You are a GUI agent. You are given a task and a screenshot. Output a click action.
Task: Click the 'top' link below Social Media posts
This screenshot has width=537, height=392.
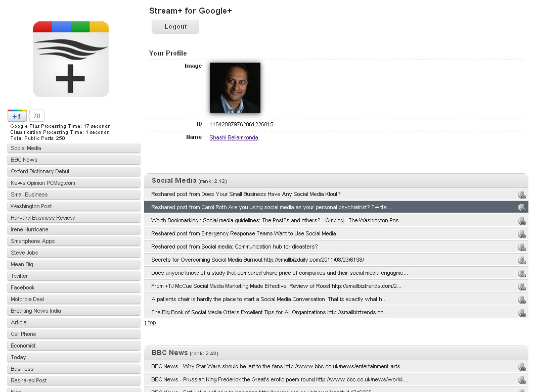tap(150, 322)
